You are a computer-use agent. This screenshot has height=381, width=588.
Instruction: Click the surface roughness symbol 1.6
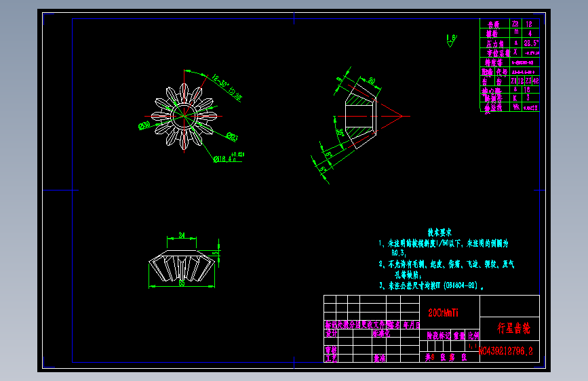coord(452,40)
